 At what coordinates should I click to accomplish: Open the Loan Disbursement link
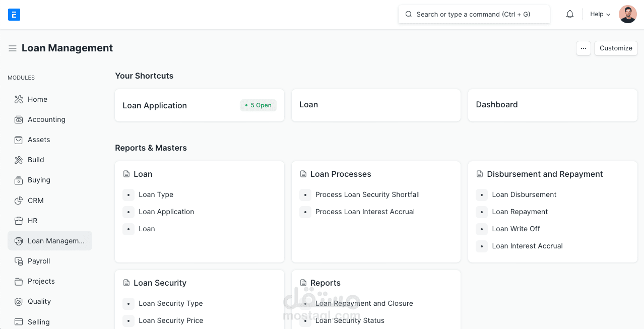coord(524,194)
